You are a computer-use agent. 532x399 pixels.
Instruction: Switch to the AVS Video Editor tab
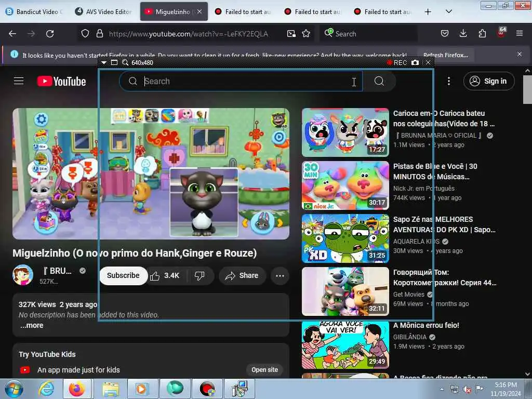coord(103,11)
